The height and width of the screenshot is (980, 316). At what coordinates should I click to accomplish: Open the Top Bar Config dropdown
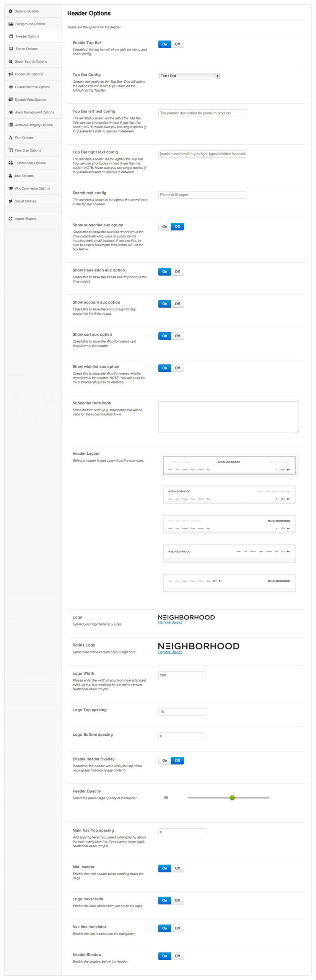tap(189, 76)
